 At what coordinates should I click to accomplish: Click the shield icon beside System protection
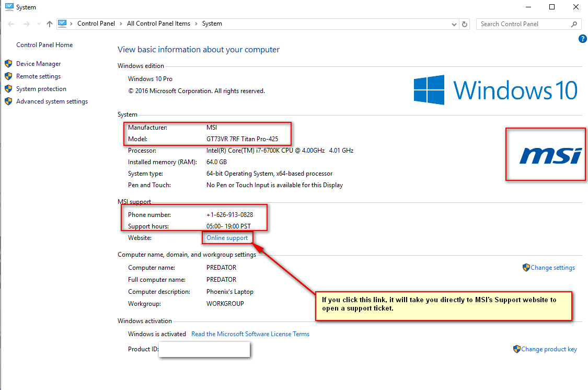[x=8, y=89]
